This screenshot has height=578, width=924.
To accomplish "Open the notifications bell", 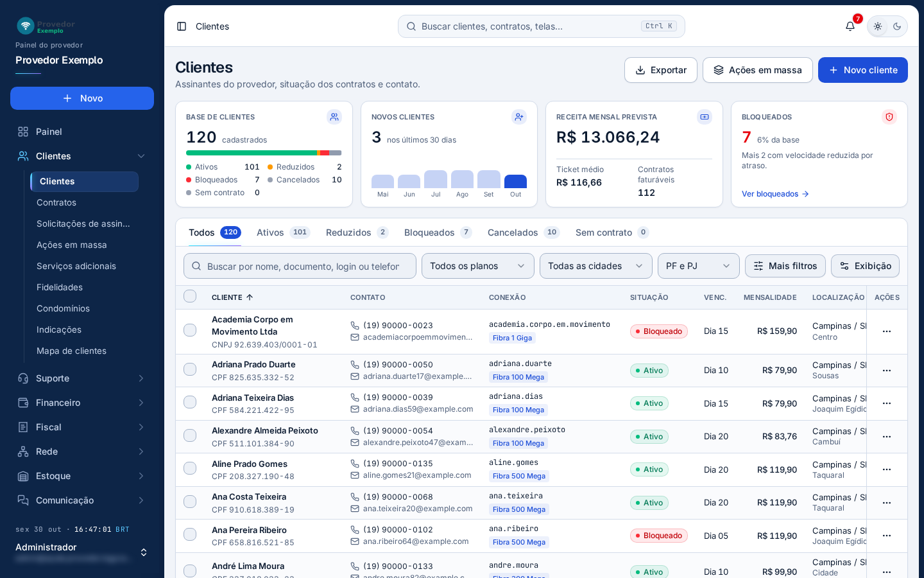I will click(x=850, y=26).
